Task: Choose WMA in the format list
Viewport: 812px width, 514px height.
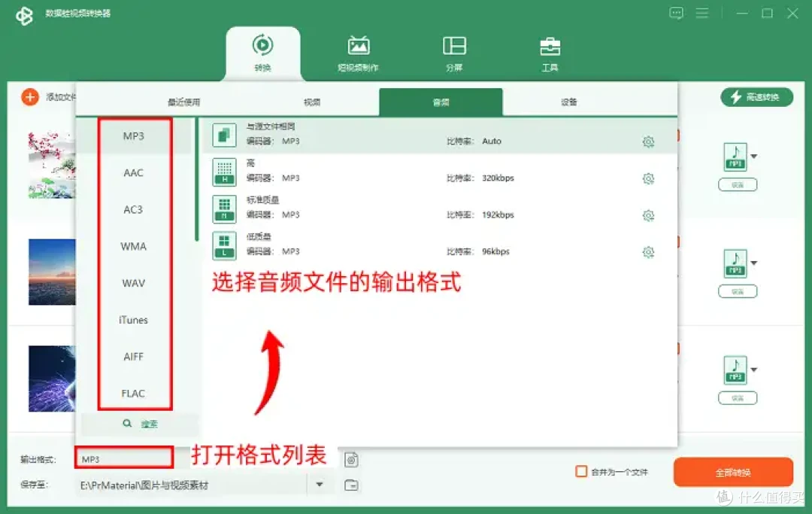Action: pyautogui.click(x=134, y=246)
